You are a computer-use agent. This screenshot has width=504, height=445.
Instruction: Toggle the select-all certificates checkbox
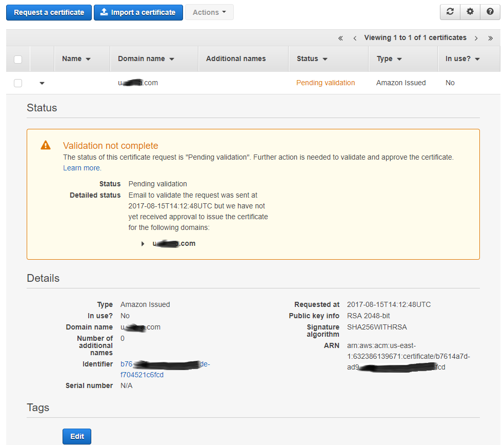pos(18,59)
